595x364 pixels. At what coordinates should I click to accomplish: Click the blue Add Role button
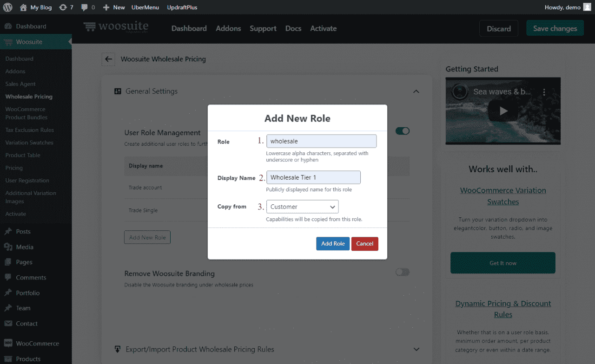[333, 244]
